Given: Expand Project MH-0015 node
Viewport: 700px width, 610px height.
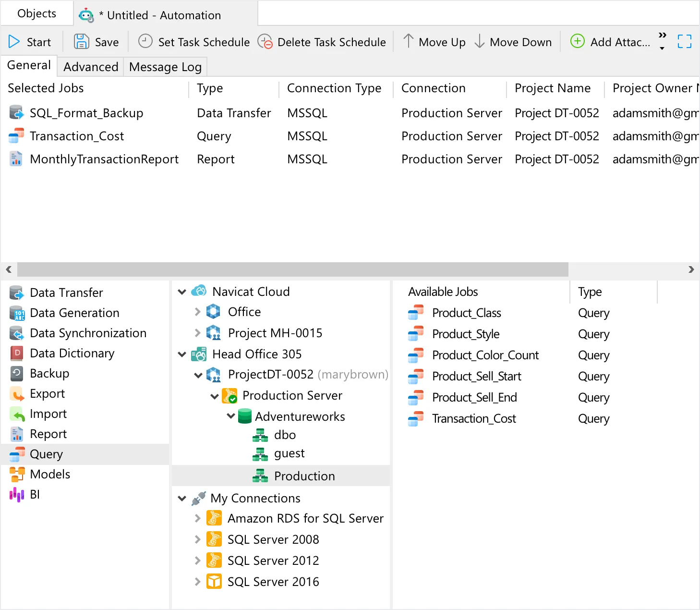Looking at the screenshot, I should (x=197, y=332).
